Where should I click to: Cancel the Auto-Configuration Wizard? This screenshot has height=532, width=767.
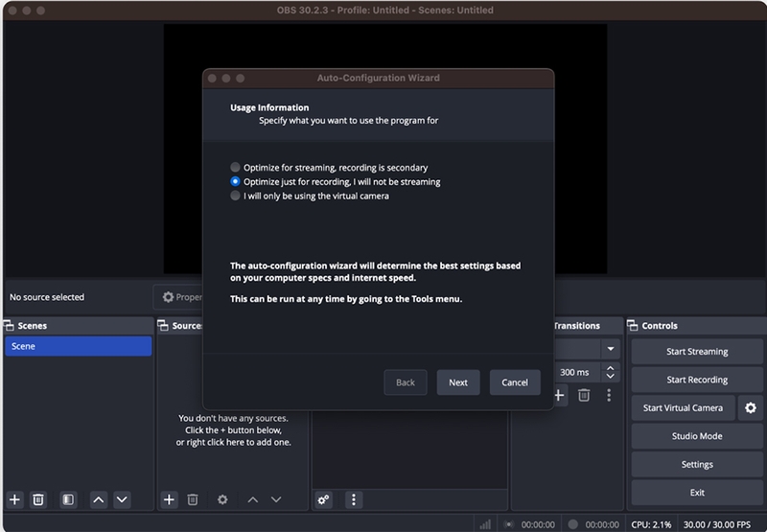click(x=515, y=382)
